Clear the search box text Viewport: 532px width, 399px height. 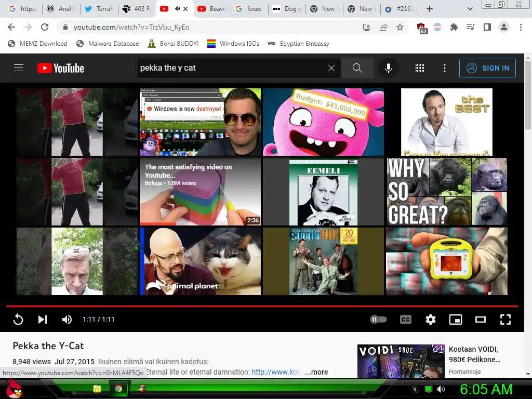pyautogui.click(x=331, y=68)
